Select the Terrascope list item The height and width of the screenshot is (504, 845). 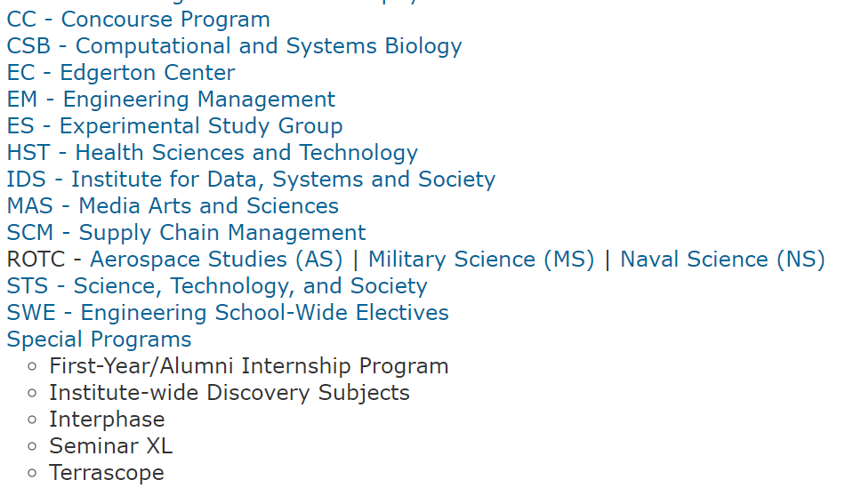(106, 473)
